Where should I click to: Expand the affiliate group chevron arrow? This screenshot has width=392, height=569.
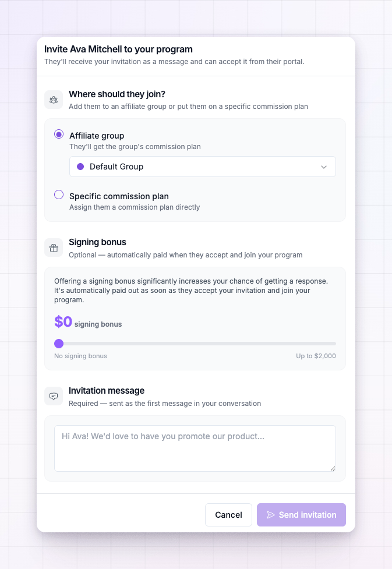pyautogui.click(x=324, y=167)
